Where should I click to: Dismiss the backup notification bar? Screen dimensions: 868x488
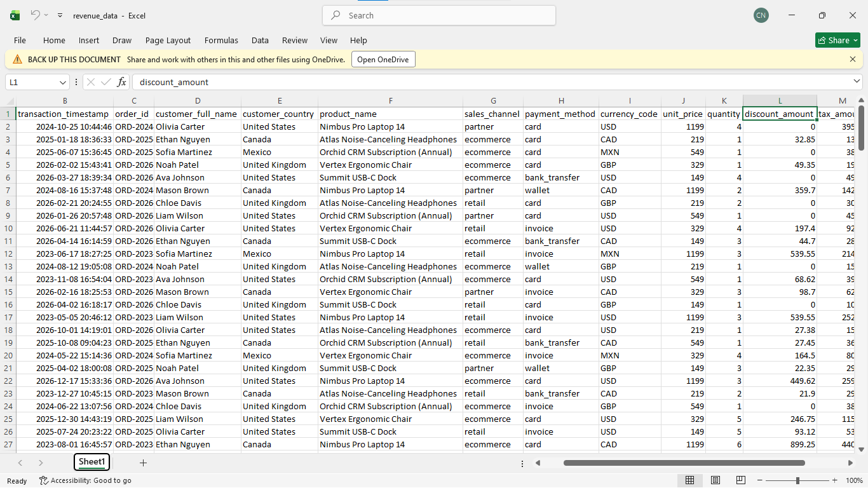coord(853,59)
